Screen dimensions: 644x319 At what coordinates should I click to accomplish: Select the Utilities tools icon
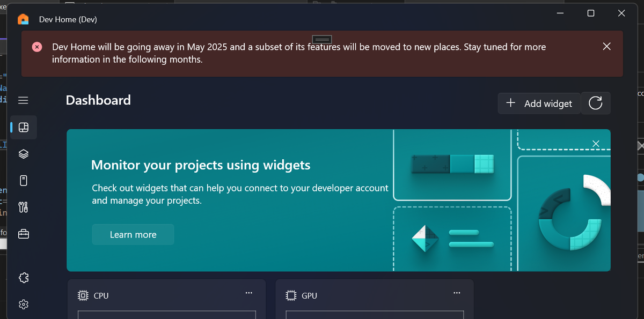(x=23, y=207)
